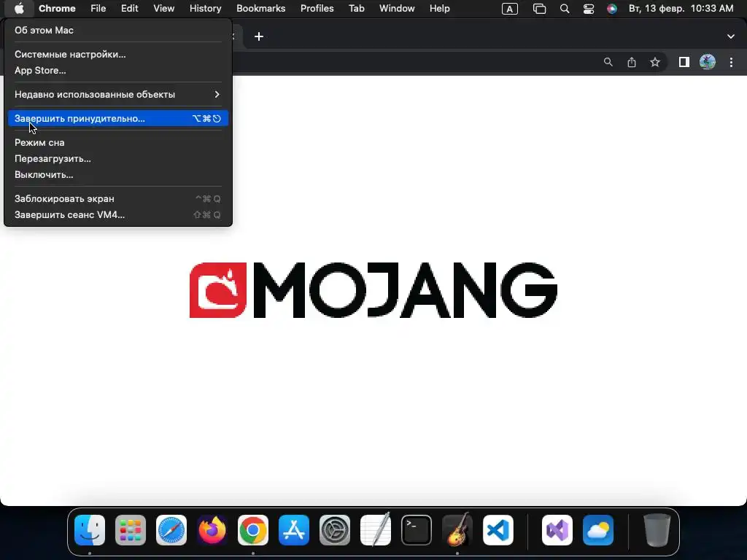Viewport: 747px width, 560px height.
Task: Bookmark this page with star icon
Action: click(655, 62)
